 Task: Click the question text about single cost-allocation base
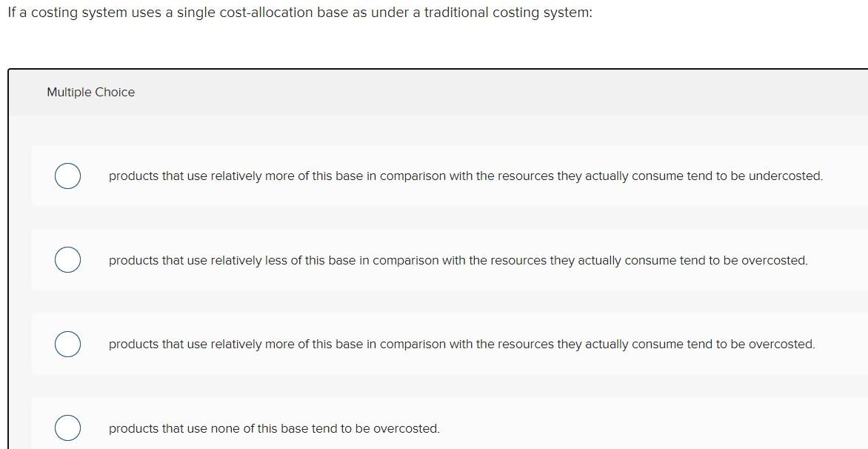coord(299,12)
